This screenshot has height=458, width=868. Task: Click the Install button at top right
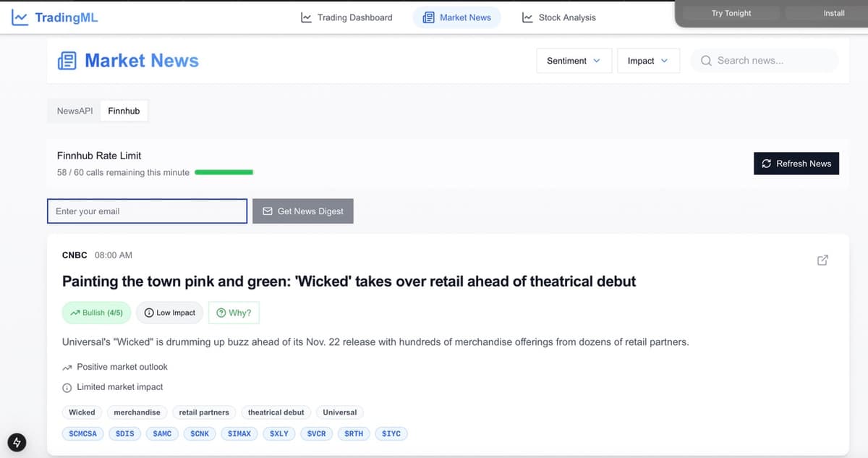(833, 13)
